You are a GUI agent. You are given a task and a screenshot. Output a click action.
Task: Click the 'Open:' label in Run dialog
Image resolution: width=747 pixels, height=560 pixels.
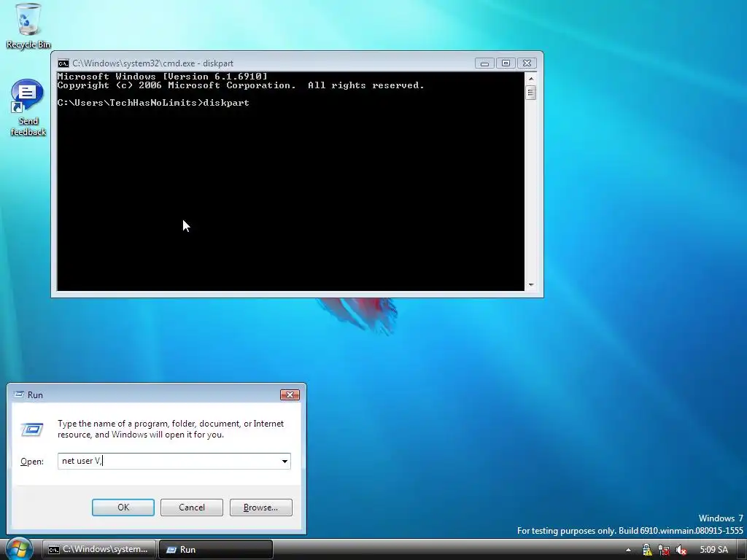coord(32,462)
